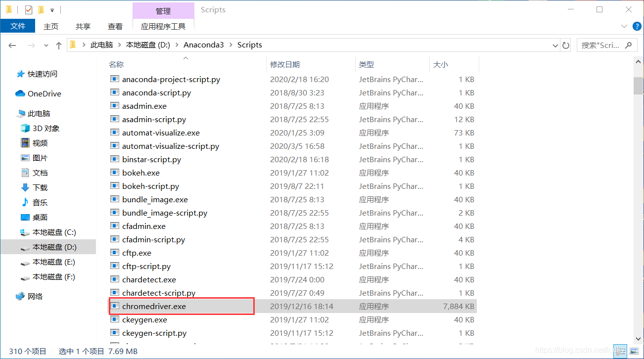Click the back navigation arrow
This screenshot has width=644, height=359.
(12, 45)
